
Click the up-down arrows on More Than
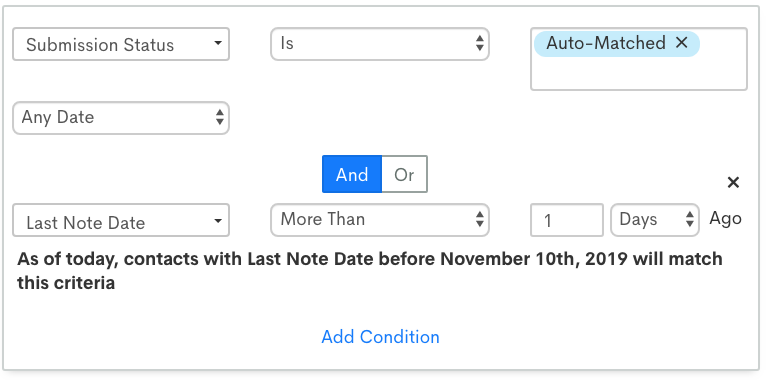(479, 220)
